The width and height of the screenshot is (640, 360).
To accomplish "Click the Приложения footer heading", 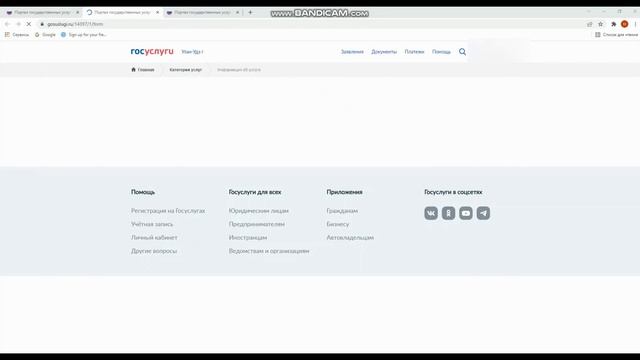I will point(344,192).
